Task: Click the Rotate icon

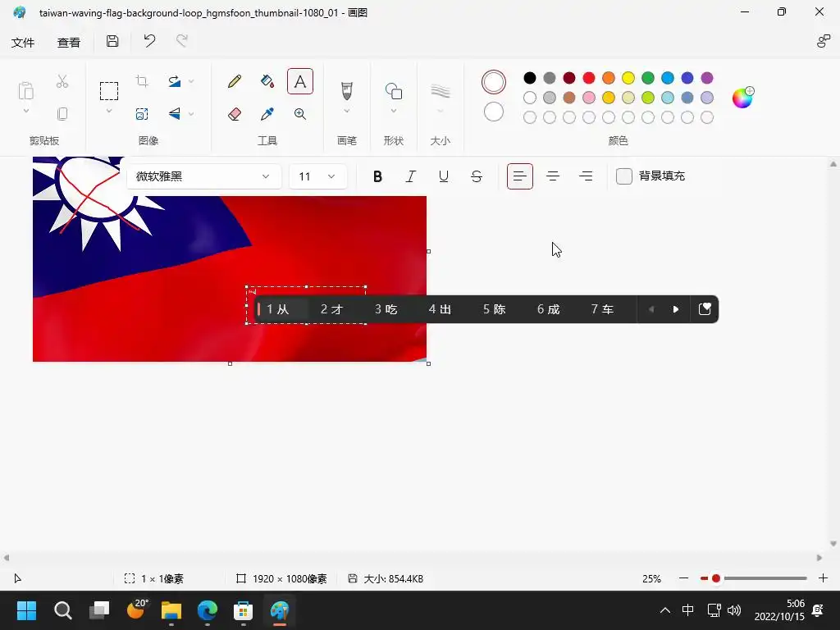Action: [x=175, y=81]
